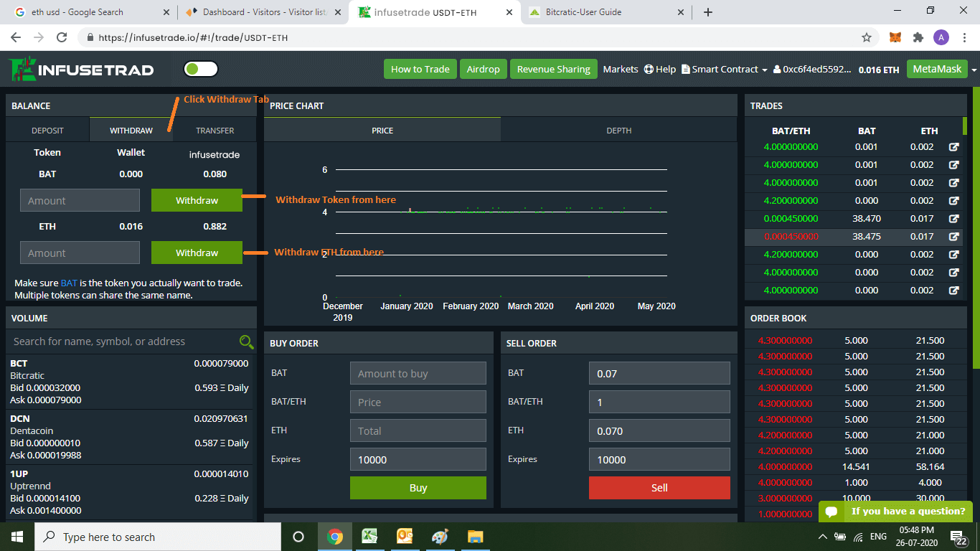The width and height of the screenshot is (980, 551).
Task: Click the red Sell button
Action: tap(659, 488)
